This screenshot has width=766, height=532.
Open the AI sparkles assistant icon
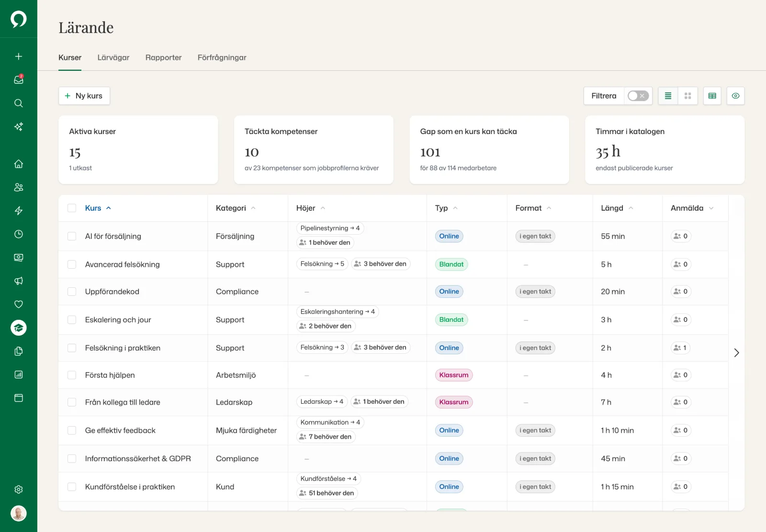click(19, 127)
